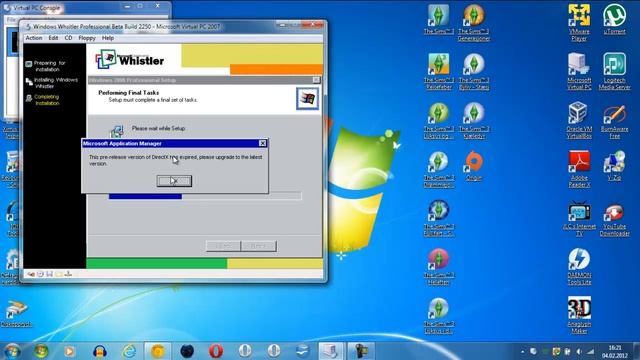Open the uTorrent desktop shortcut
The height and width of the screenshot is (360, 640).
[x=614, y=20]
